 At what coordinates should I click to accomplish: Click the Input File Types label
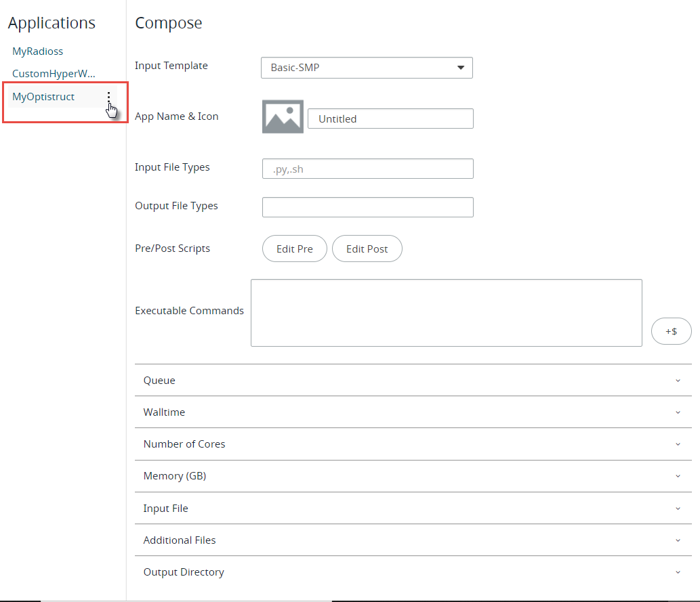(x=172, y=167)
